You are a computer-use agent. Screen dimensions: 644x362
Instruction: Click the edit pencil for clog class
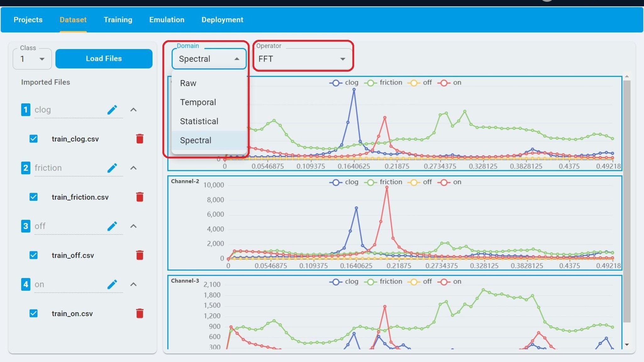pos(112,110)
